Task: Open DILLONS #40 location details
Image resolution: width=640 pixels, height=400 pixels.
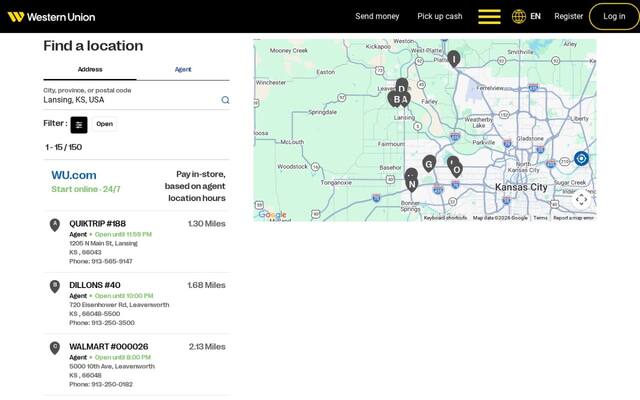Action: (95, 285)
